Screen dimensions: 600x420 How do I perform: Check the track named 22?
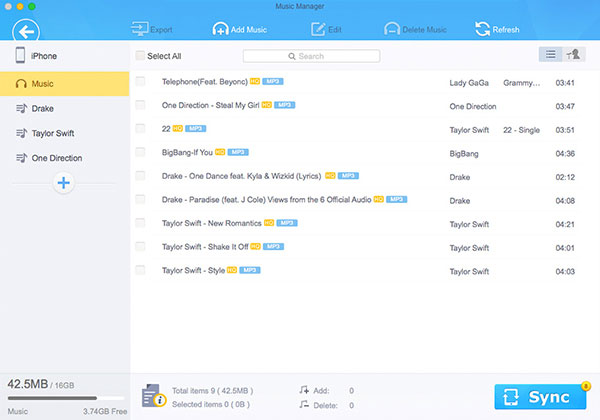(140, 128)
